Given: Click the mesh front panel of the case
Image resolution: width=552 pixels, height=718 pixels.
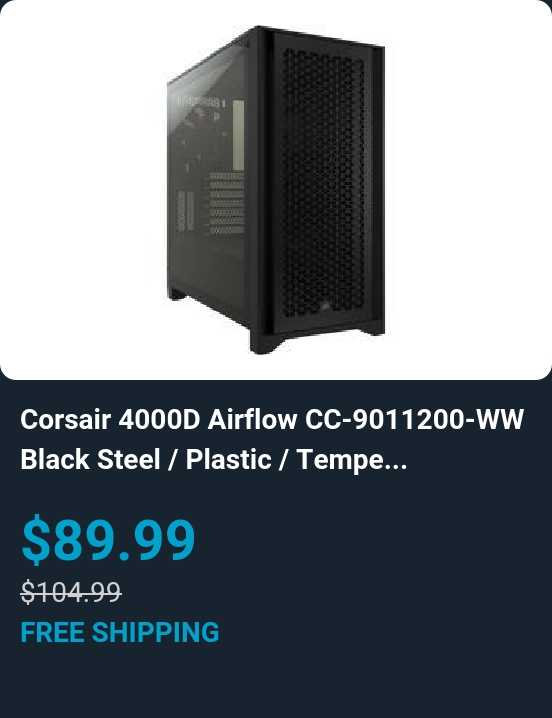Looking at the screenshot, I should [x=323, y=183].
